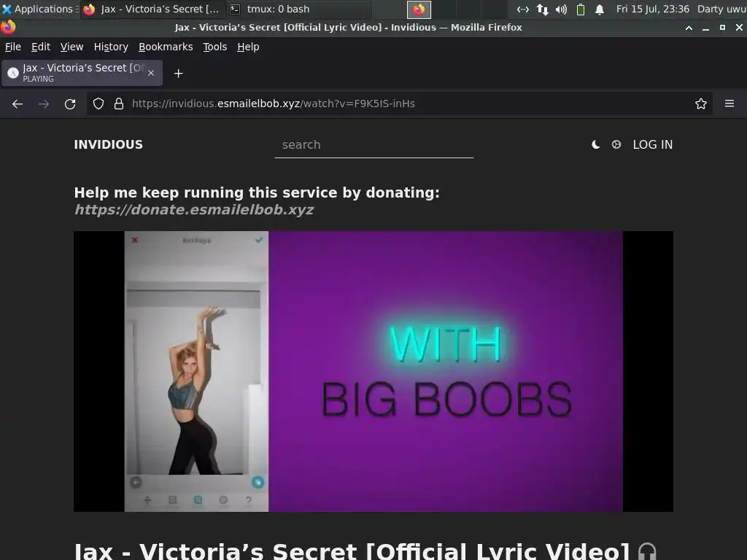Open the View menu
Screen dimensions: 747x560
pos(71,47)
